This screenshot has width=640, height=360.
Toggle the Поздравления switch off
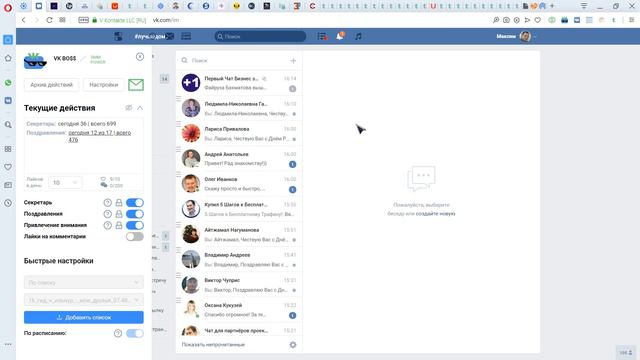point(135,214)
